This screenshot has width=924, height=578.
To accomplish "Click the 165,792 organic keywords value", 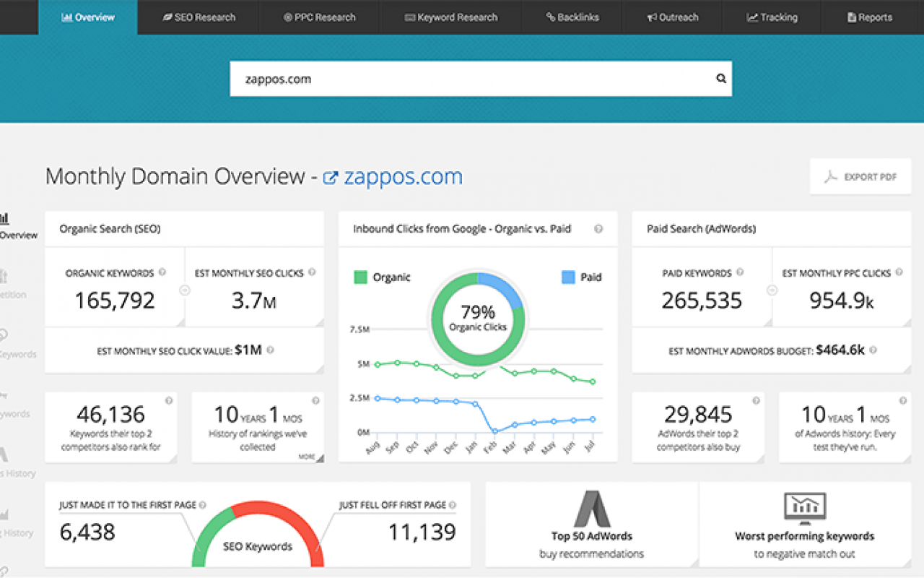I will 115,301.
